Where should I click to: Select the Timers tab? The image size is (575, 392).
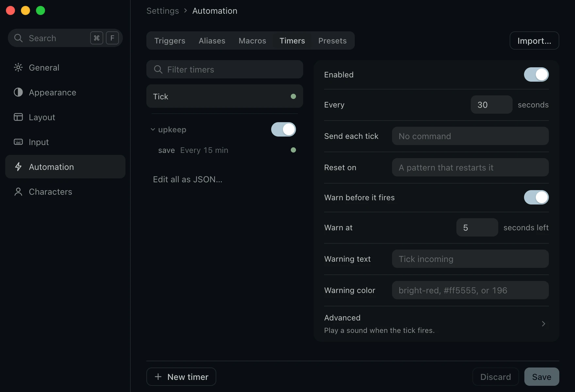click(292, 41)
